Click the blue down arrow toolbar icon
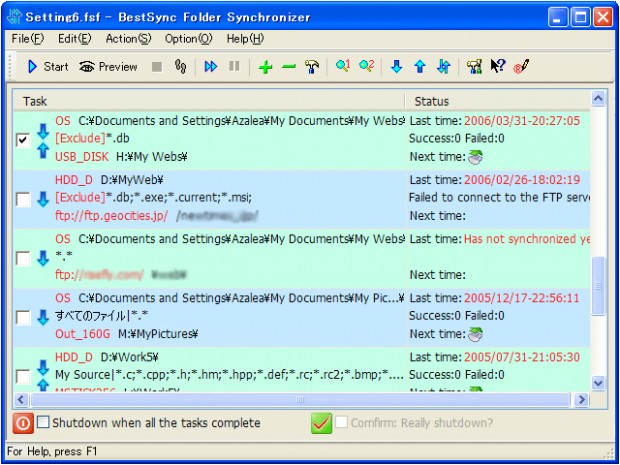620x465 pixels. (x=396, y=66)
